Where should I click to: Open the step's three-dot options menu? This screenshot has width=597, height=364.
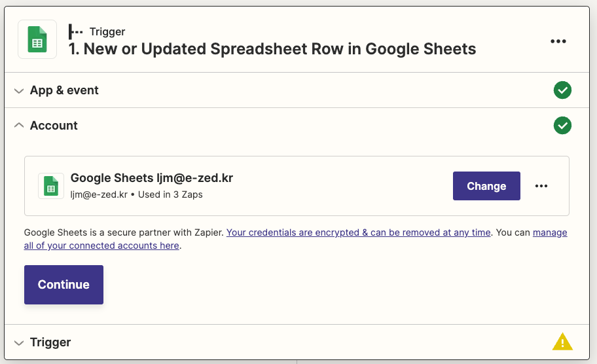tap(558, 41)
